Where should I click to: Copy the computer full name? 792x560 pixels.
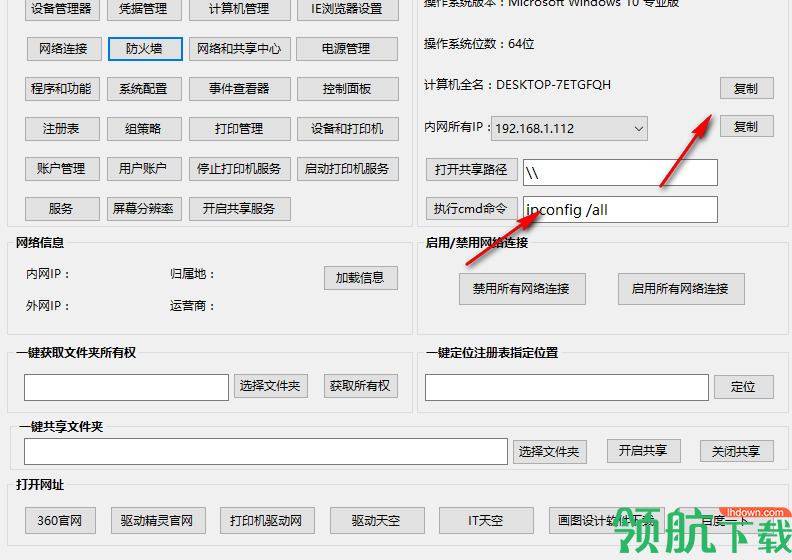tap(747, 88)
